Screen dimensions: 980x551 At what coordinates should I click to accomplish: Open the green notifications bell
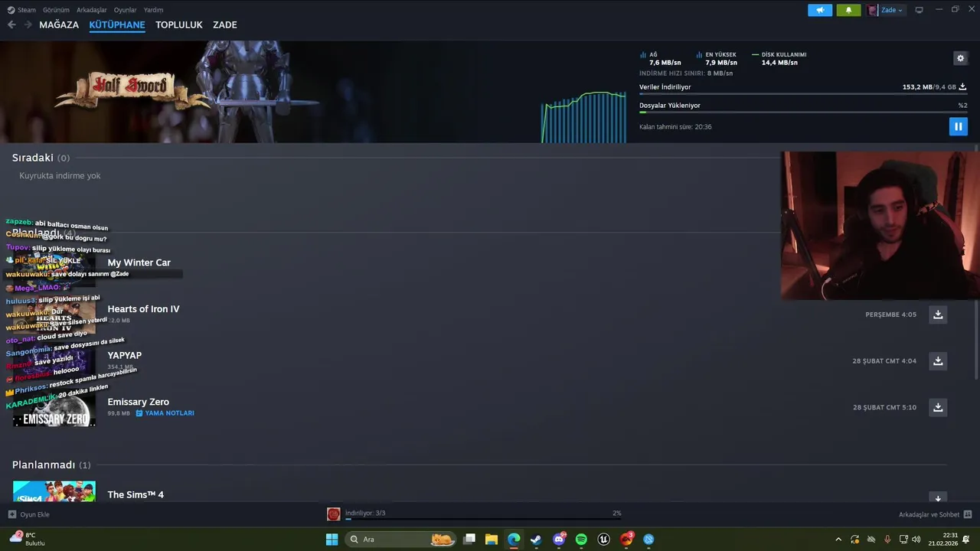pos(848,10)
